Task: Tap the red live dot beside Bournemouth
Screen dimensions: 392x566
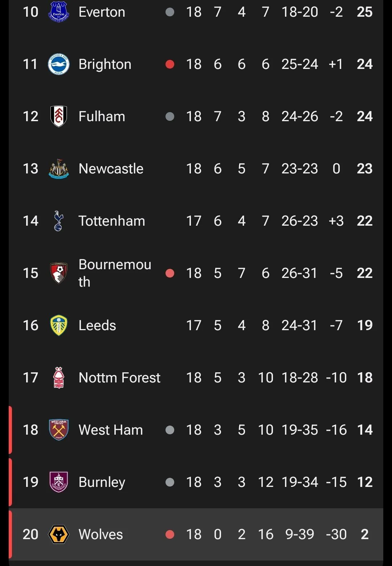Action: click(170, 273)
